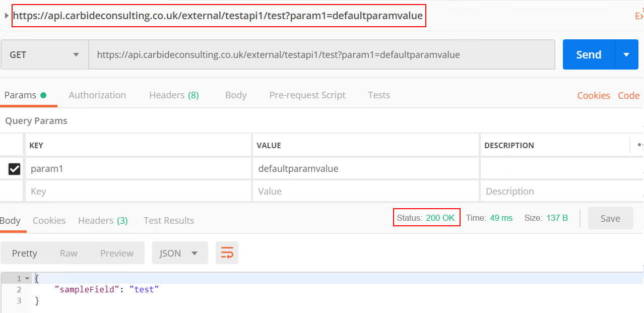The image size is (644, 313).
Task: Format response with the beautify icon
Action: [x=227, y=253]
